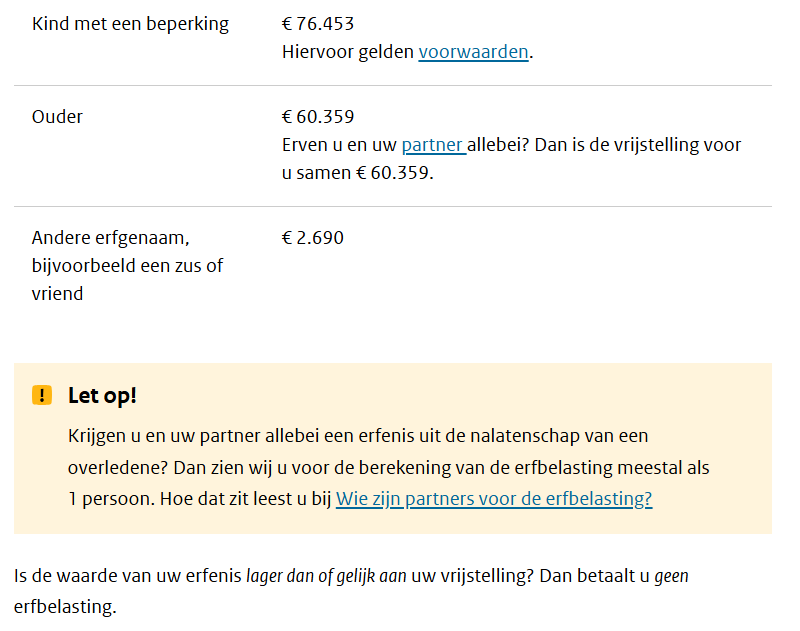Screen dimensions: 800x631
Task: Click the 'Let op!' heading
Action: (x=102, y=395)
